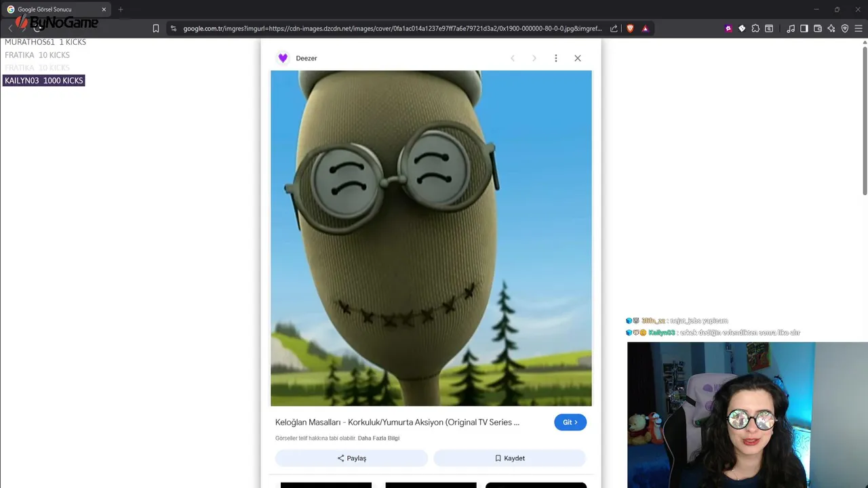Open the three-dot options of image preview

tap(556, 58)
